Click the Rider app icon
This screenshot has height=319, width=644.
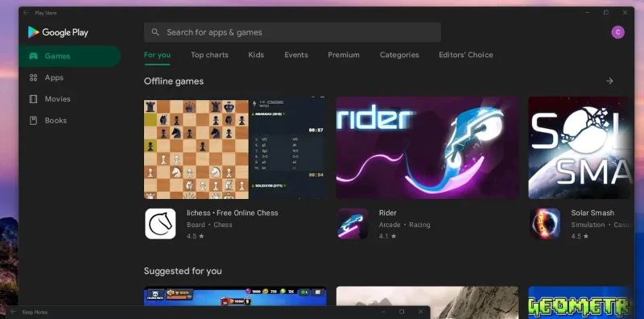click(353, 224)
